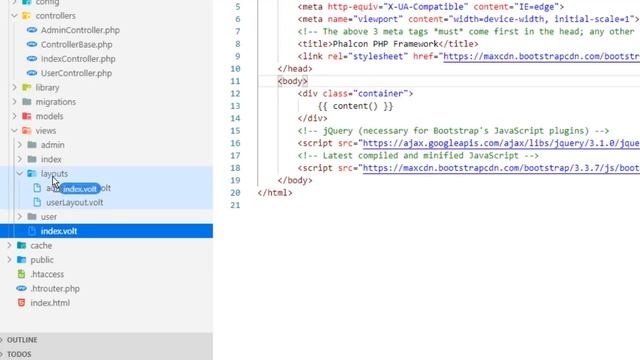Click the migrations folder icon

[27, 102]
